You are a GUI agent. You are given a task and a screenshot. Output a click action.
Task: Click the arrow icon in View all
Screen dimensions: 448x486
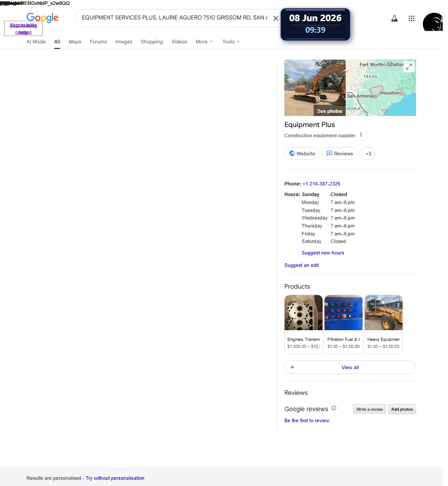pyautogui.click(x=292, y=367)
